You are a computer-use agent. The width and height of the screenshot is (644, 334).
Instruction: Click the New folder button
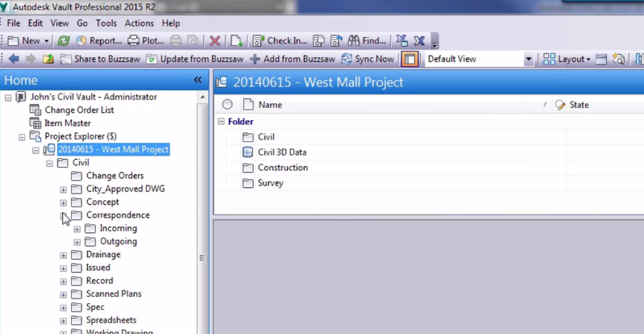[x=24, y=40]
